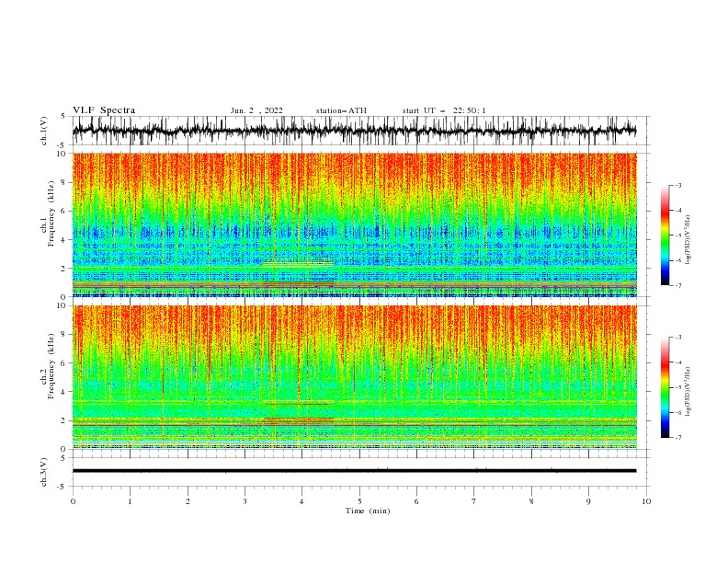Screen dimensions: 728x563
Task: Click the time axis tick label "8"
Action: 531,501
